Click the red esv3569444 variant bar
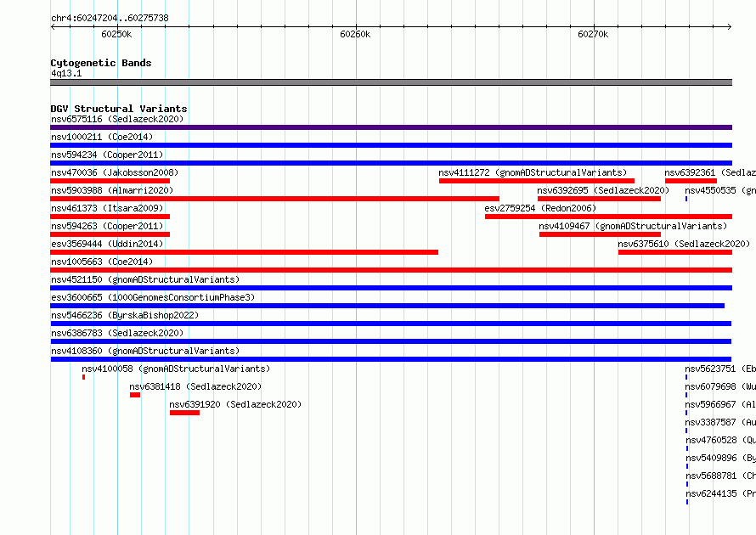 click(x=244, y=252)
